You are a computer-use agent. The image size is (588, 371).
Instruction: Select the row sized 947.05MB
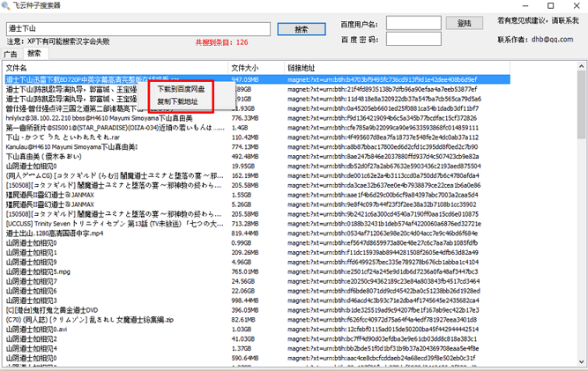click(x=257, y=79)
